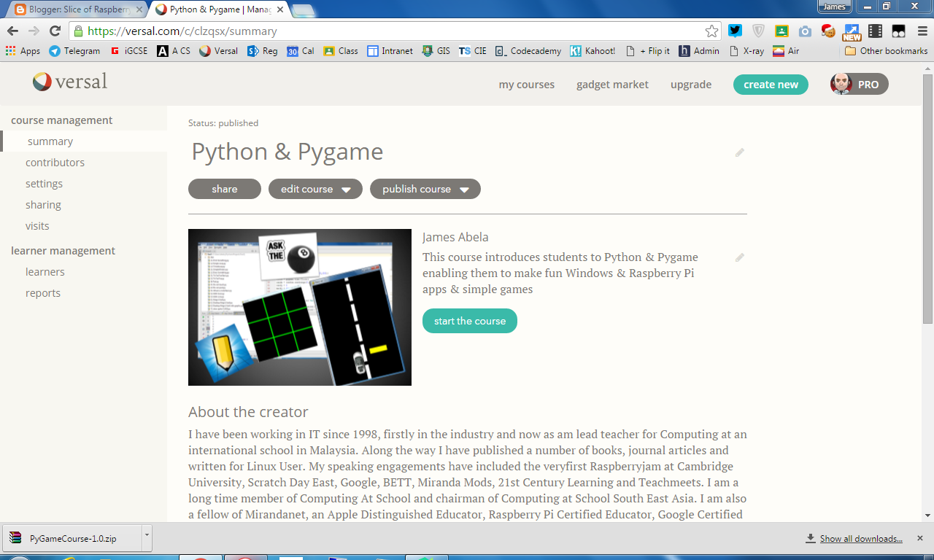This screenshot has width=934, height=560.
Task: Click the TweetDeck Twitter extension icon
Action: 735,31
